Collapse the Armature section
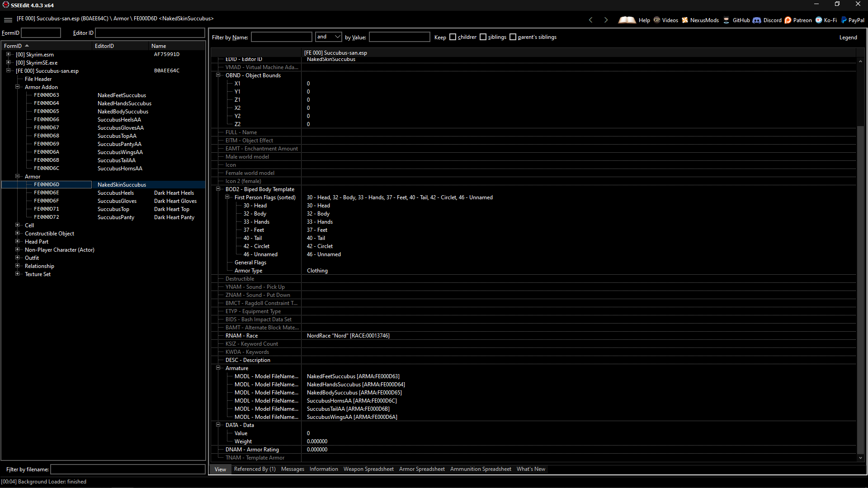Viewport: 868px width, 488px height. coord(218,368)
